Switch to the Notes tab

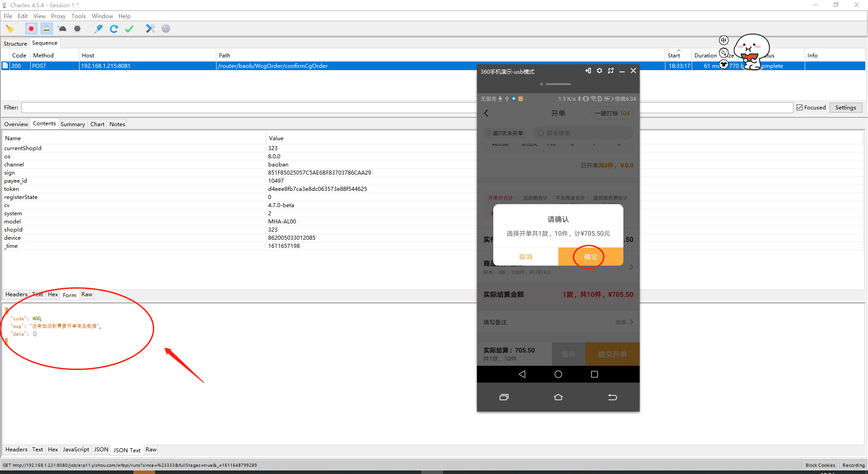point(117,124)
